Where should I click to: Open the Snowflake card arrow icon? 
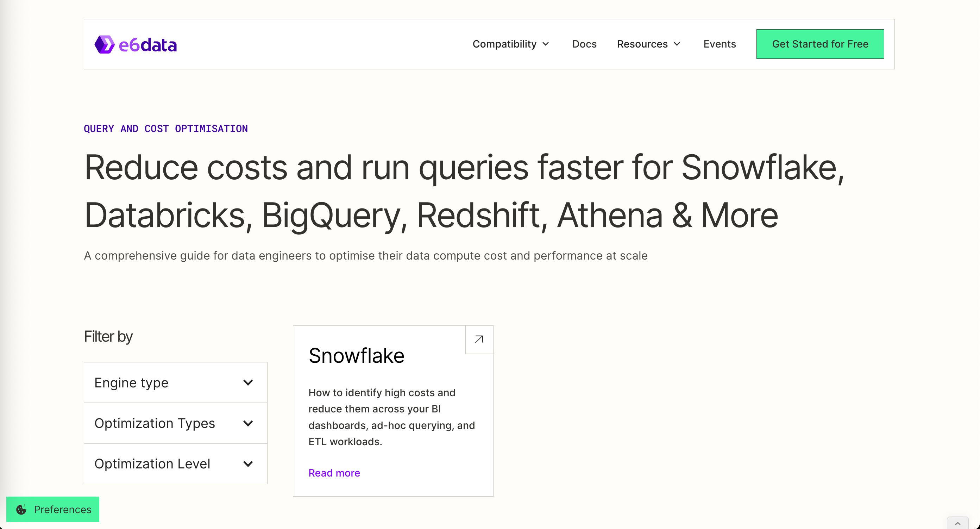tap(479, 339)
